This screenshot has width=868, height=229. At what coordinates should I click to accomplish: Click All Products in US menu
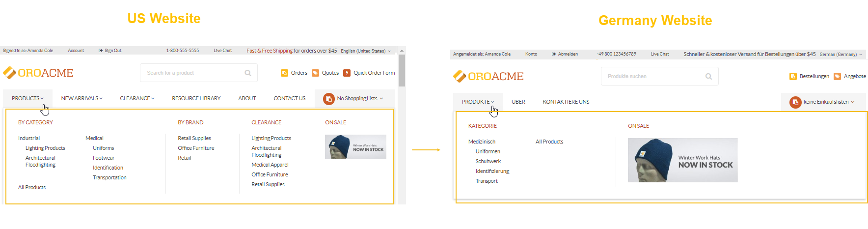(32, 187)
